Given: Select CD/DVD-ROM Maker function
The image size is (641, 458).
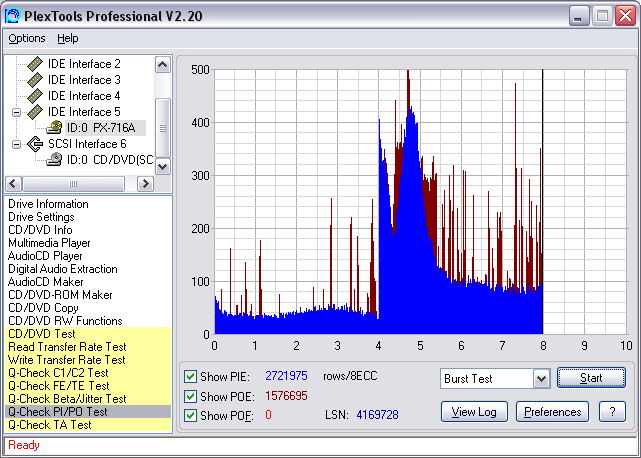Looking at the screenshot, I should (x=60, y=295).
